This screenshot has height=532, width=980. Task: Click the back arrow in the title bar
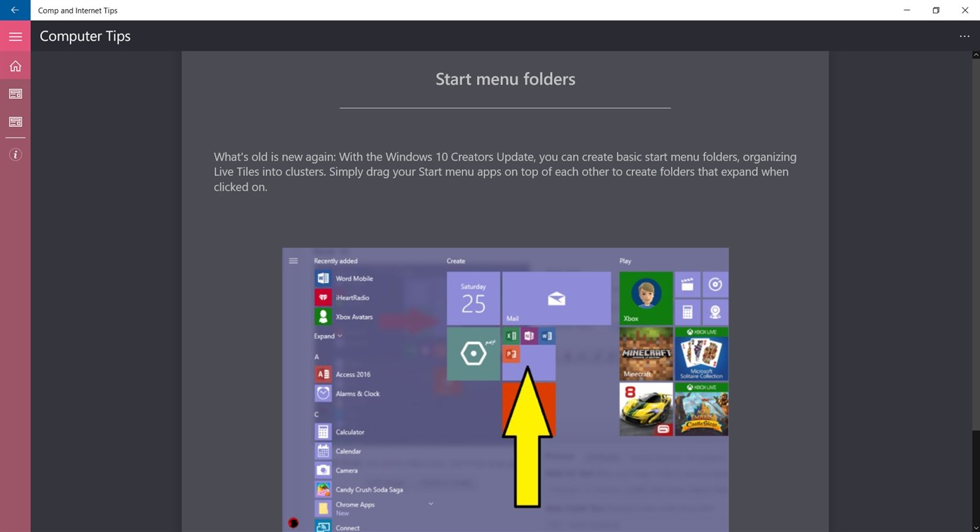click(14, 10)
